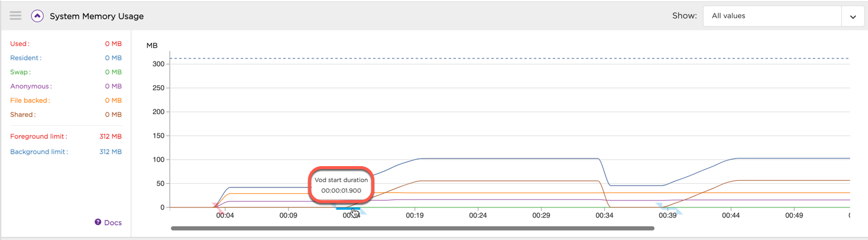Click the Background limit label
Screen dimensions: 868x240
(39, 152)
